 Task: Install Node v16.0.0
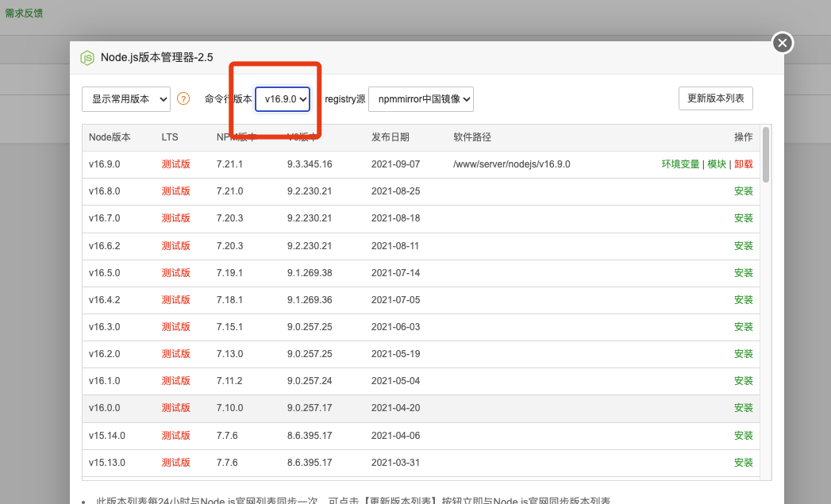(x=744, y=408)
